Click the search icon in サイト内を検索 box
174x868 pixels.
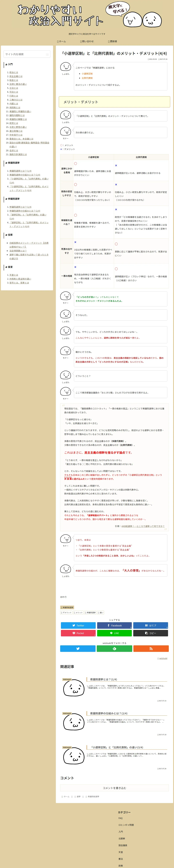47,54
